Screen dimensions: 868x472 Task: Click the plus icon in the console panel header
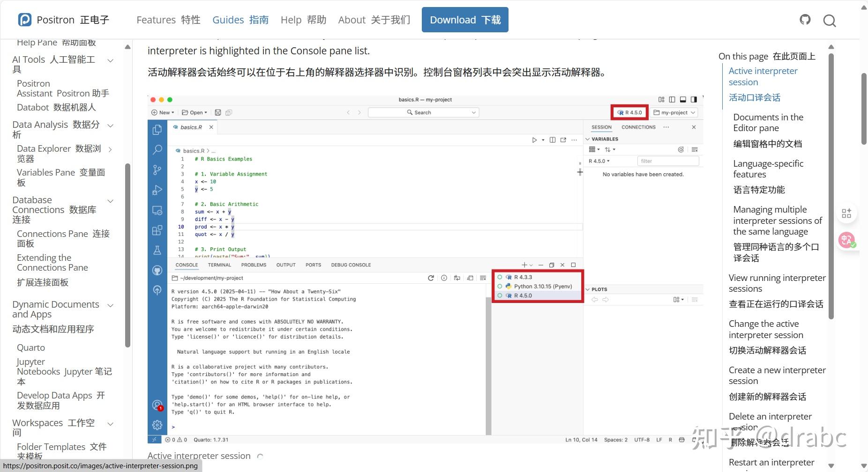pos(524,265)
